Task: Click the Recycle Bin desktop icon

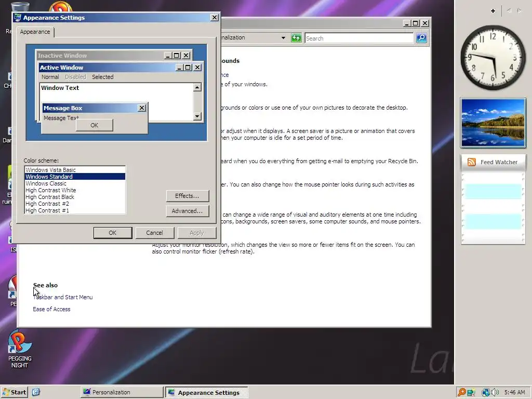Action: [19, 7]
